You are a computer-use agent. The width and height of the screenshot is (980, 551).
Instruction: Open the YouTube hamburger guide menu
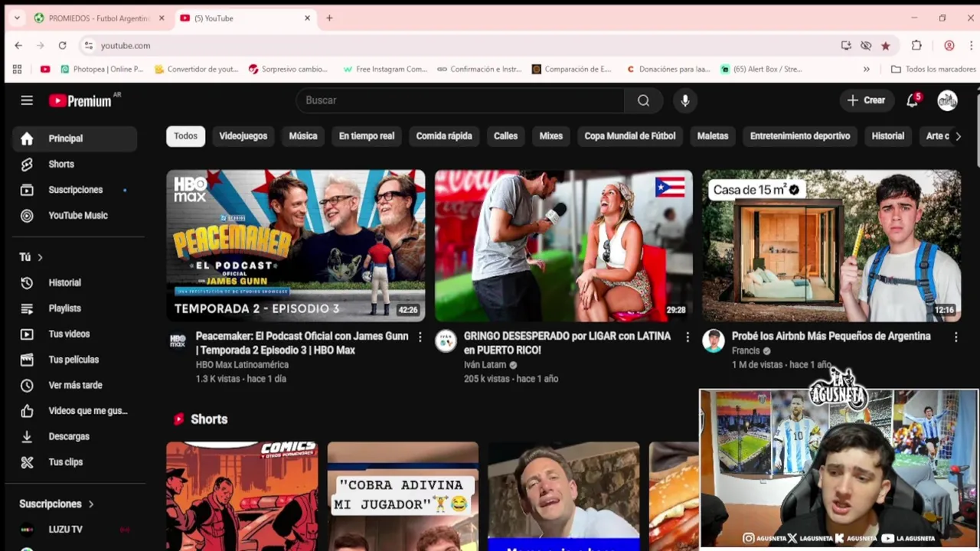point(27,100)
